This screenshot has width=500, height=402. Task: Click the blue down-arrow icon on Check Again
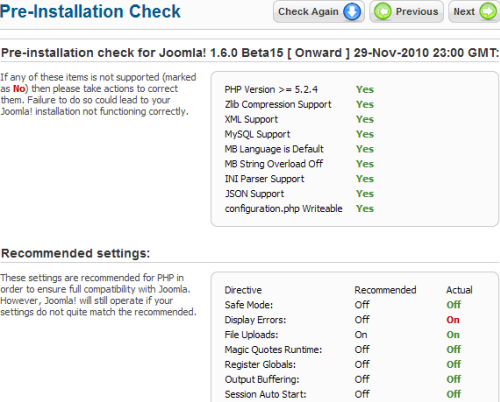(352, 12)
